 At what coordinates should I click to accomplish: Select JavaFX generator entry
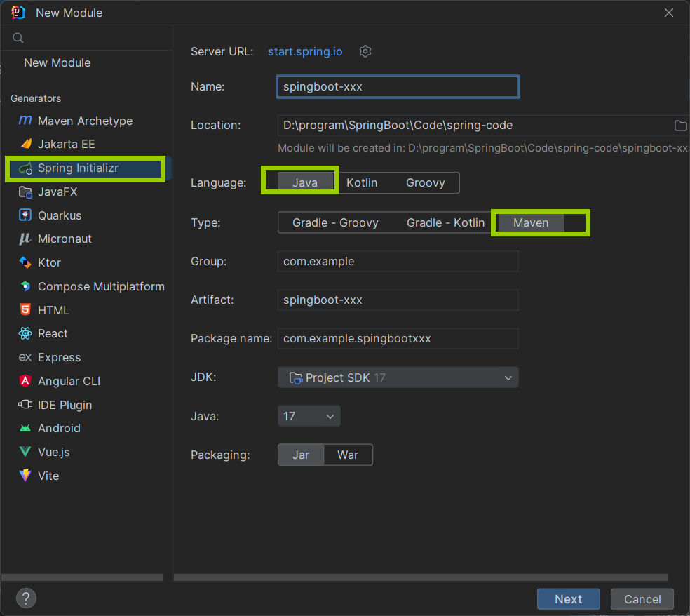coord(86,192)
